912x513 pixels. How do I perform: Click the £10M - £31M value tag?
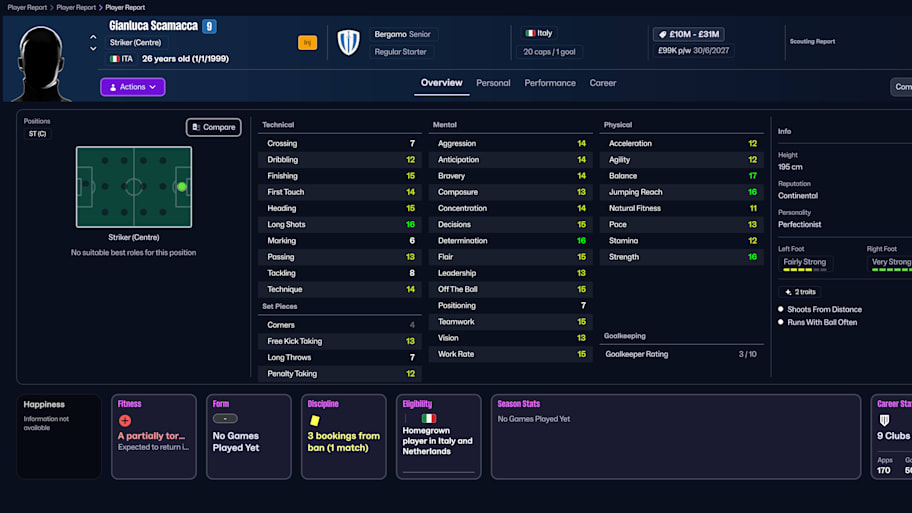[x=689, y=34]
